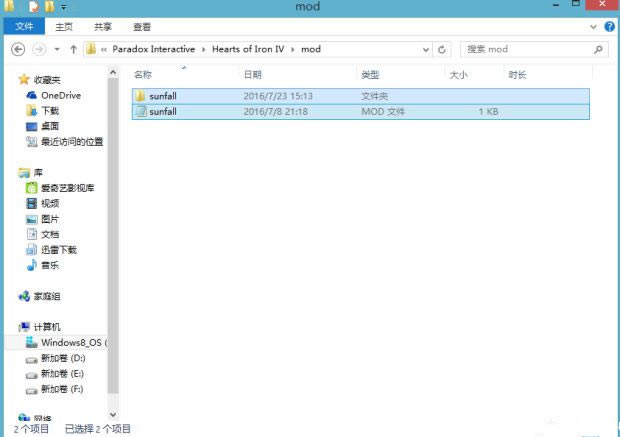Open the 文件 (File) menu tab
Screen dimensions: 620x437
point(24,27)
